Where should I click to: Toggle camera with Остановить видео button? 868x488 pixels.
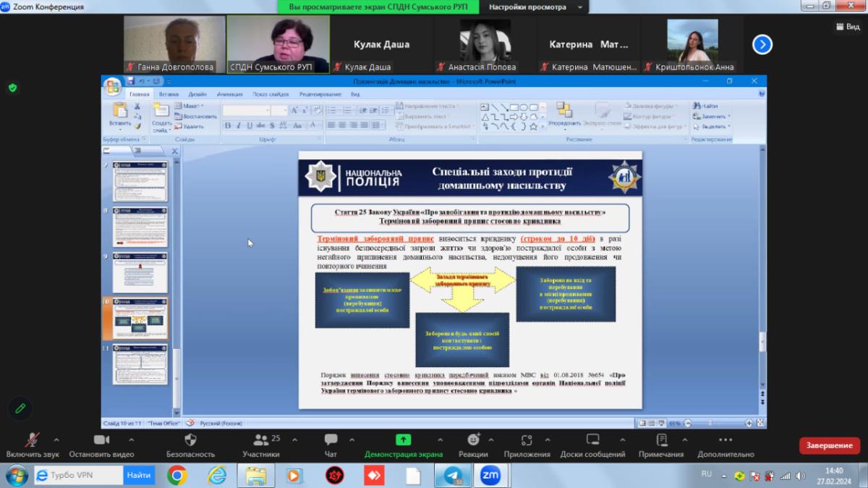pos(101,440)
